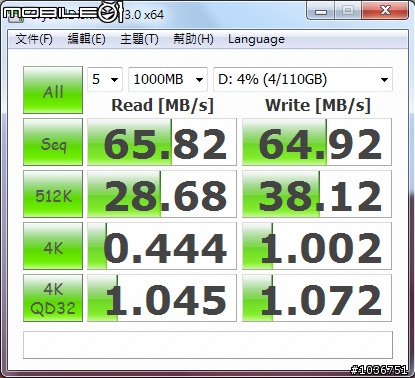Open the 編輯(E) menu
Image resolution: width=415 pixels, height=378 pixels.
tap(86, 39)
